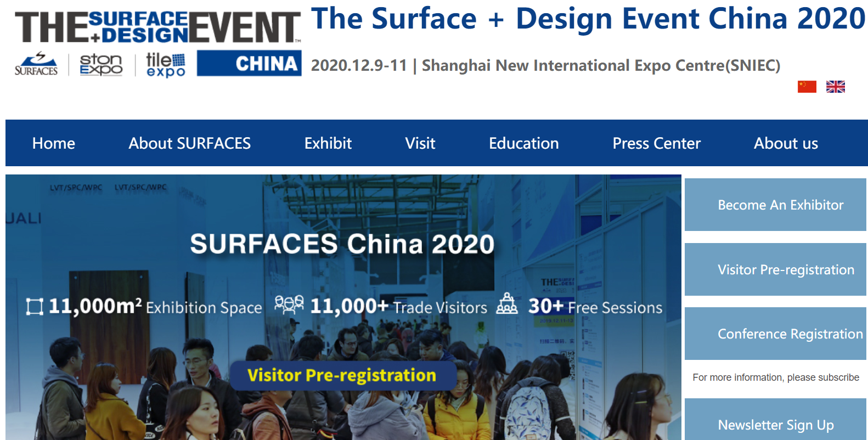Click the exhibition space square icon
This screenshot has height=440, width=868.
35,307
